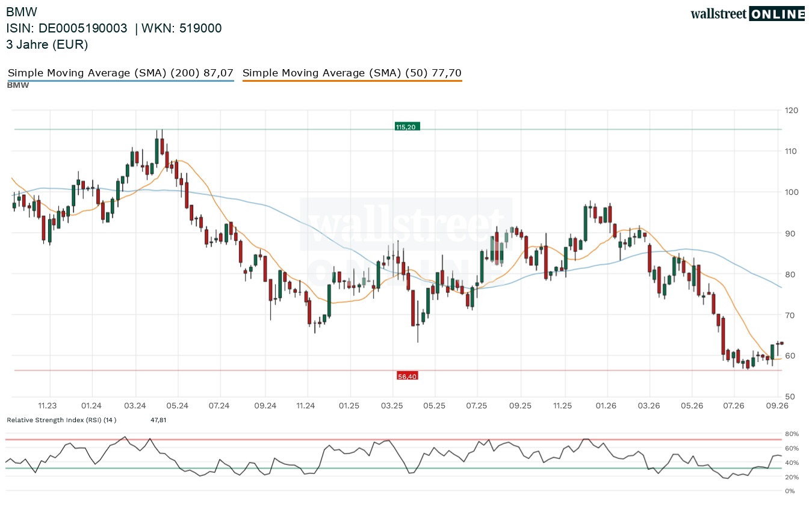Click the 01.26 date axis label
The width and height of the screenshot is (812, 507).
pos(606,406)
